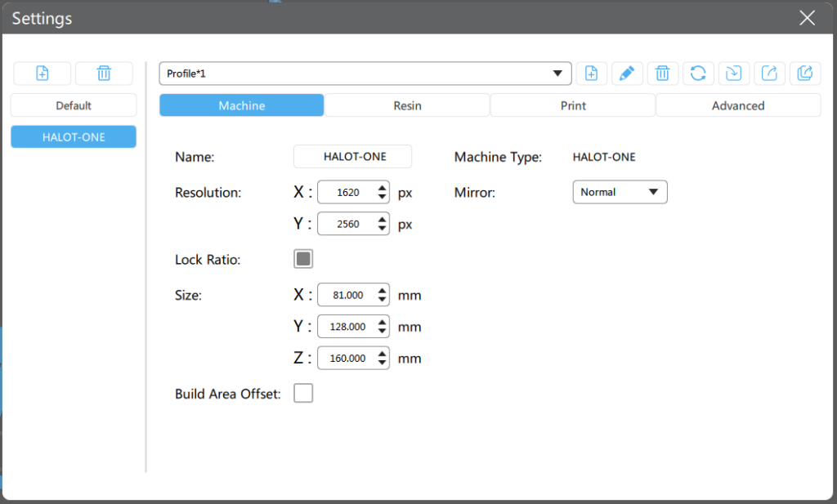Select the HALOT-ONE machine entry

point(74,137)
